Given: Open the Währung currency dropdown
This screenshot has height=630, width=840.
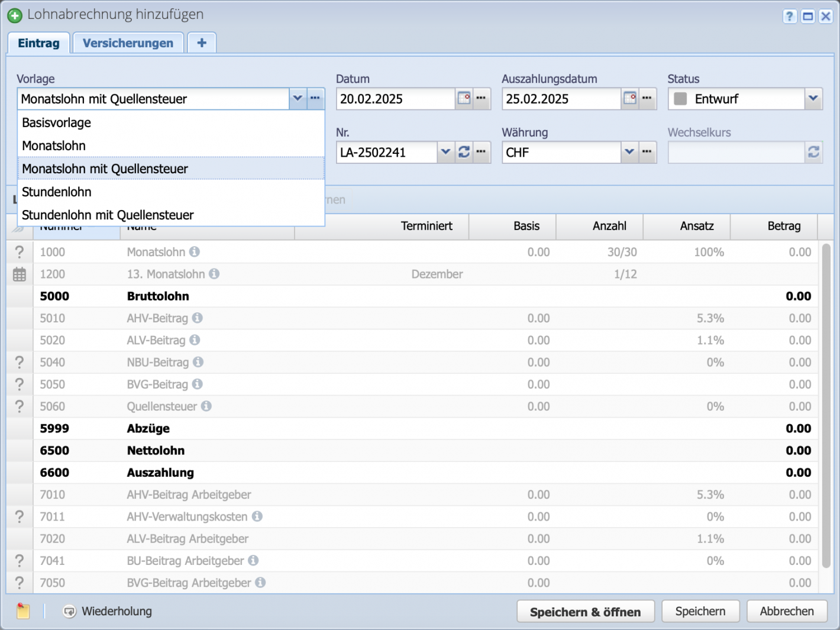Looking at the screenshot, I should (629, 152).
